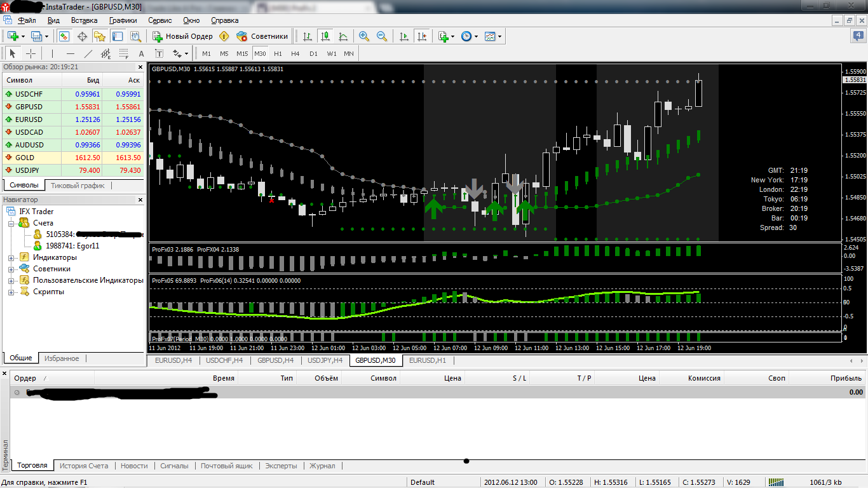Expand the Счета tree node

11,223
